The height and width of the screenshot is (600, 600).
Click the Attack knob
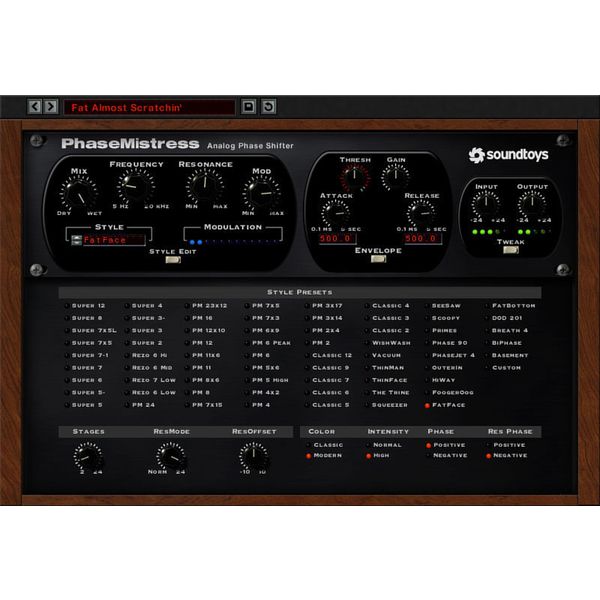pyautogui.click(x=336, y=213)
